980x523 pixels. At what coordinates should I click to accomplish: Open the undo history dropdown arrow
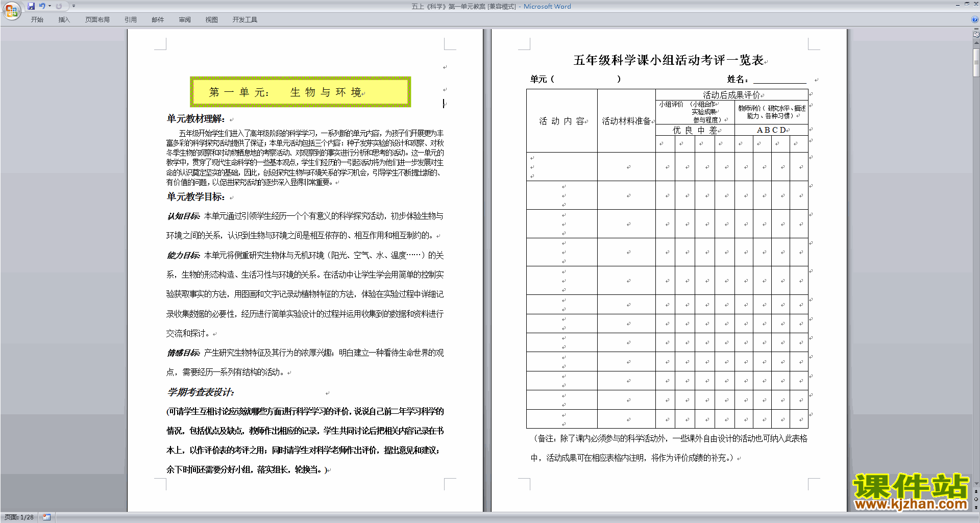point(50,6)
